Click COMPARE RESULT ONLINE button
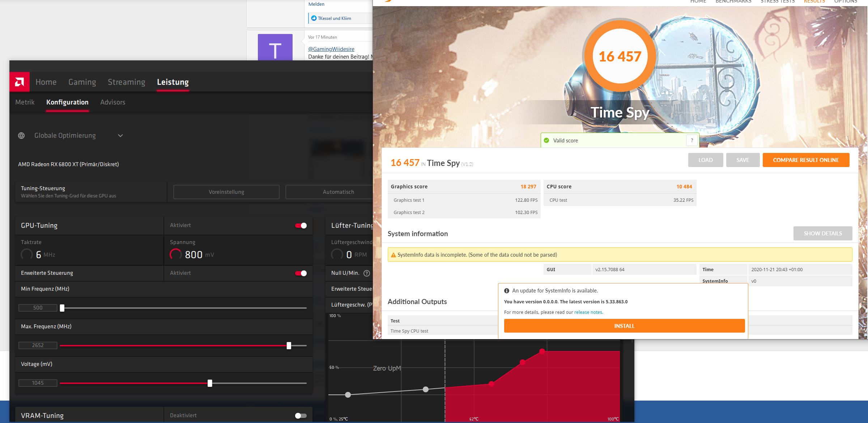Screen dimensions: 868x423 pos(806,160)
